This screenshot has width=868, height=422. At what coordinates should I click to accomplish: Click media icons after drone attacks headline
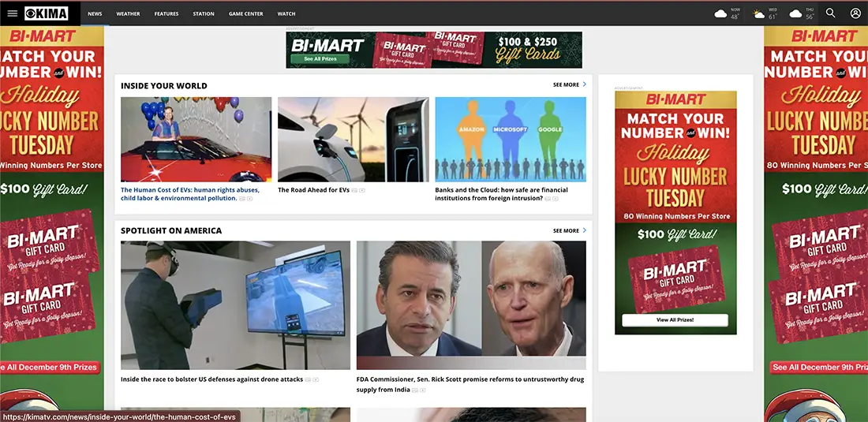pyautogui.click(x=312, y=380)
